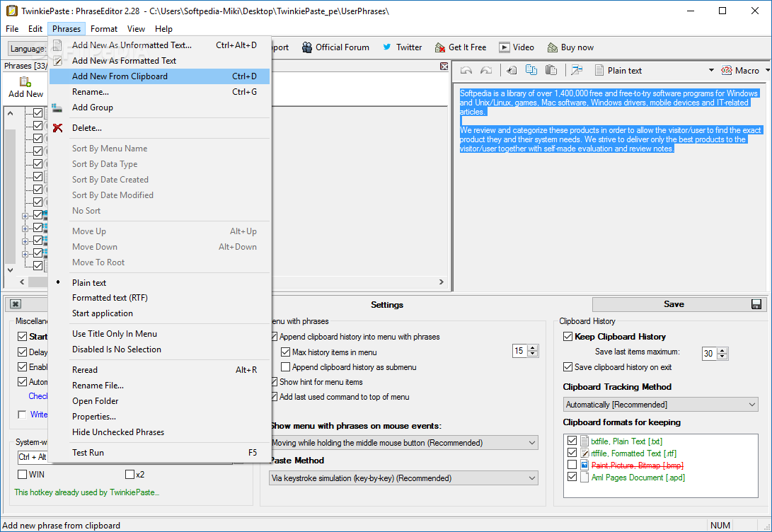
Task: Click the Add New clipboard icon
Action: 25,81
